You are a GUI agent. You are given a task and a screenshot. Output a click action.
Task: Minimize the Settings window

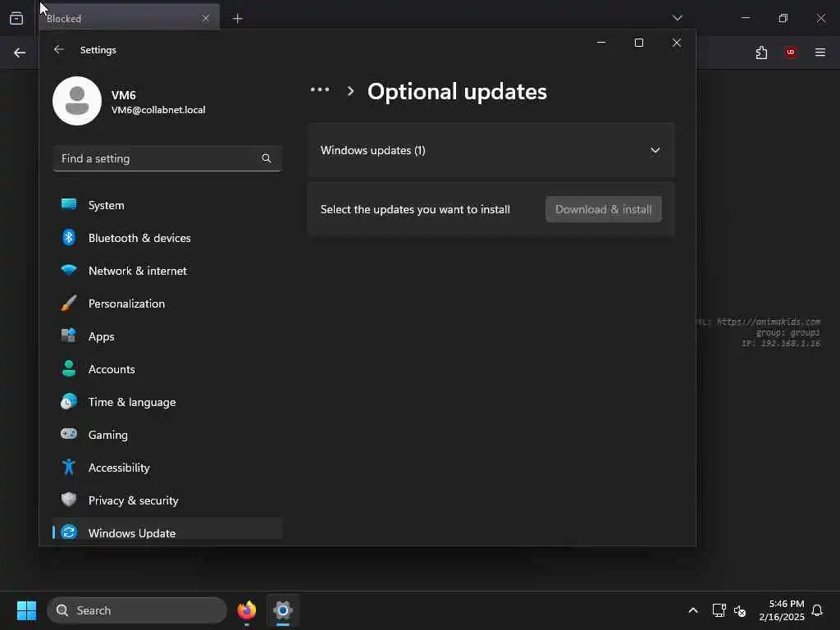tap(601, 43)
